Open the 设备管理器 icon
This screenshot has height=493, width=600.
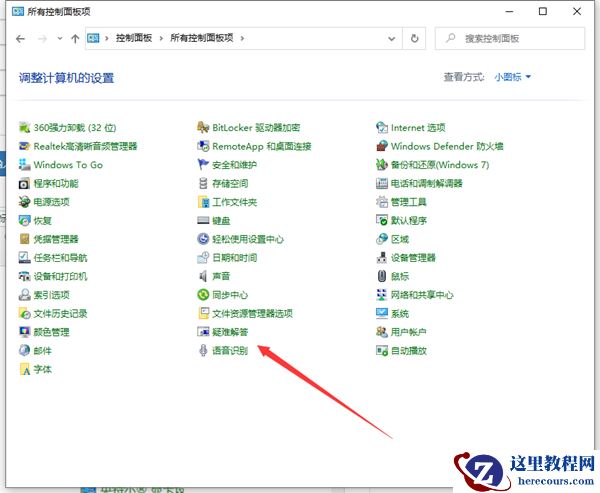[x=382, y=258]
